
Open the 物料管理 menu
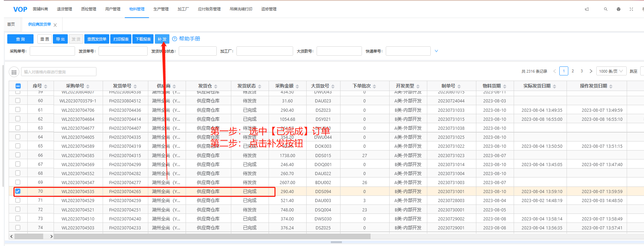tap(137, 9)
